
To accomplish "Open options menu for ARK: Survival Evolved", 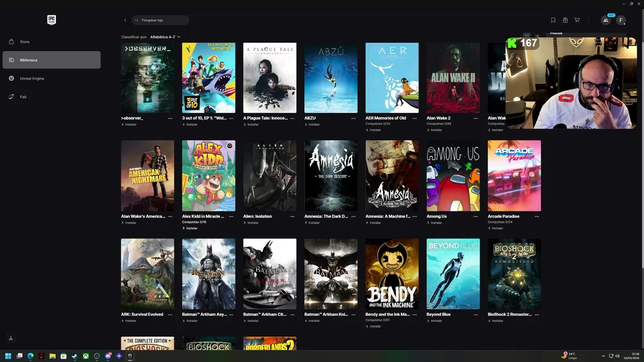I will [170, 314].
